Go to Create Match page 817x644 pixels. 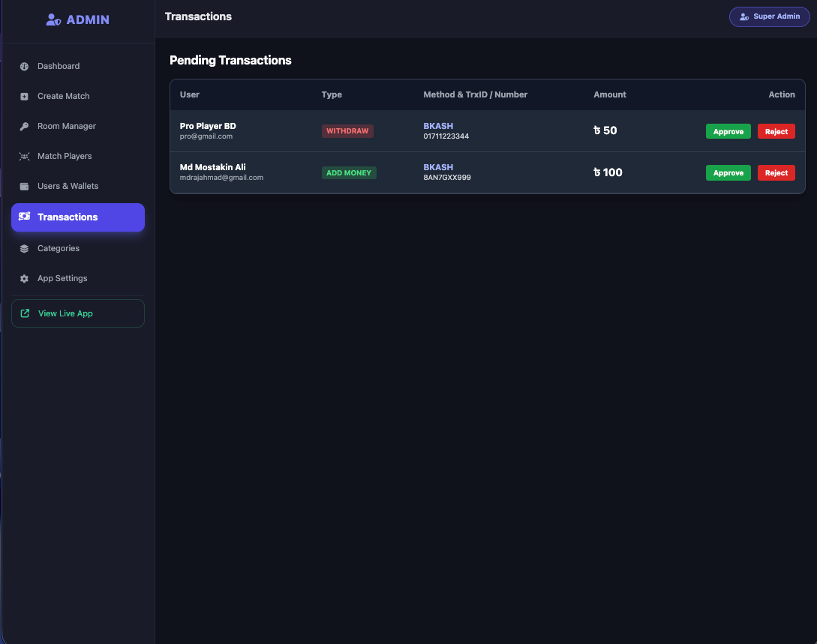pos(78,96)
